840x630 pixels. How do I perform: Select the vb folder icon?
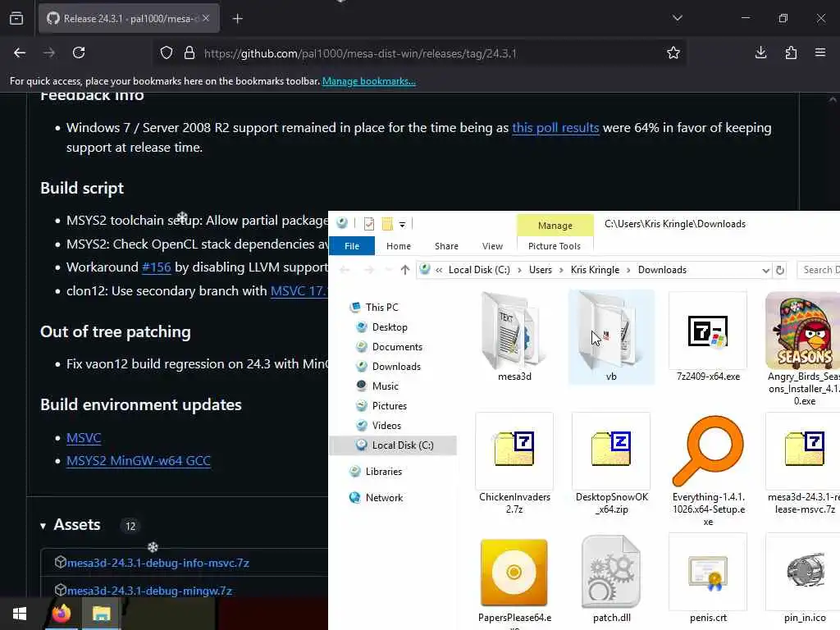click(x=611, y=330)
